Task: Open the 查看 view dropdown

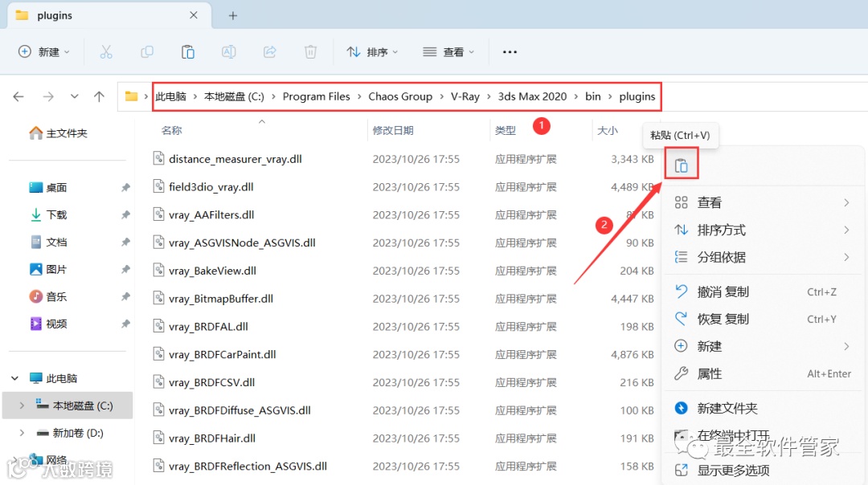Action: pyautogui.click(x=449, y=52)
